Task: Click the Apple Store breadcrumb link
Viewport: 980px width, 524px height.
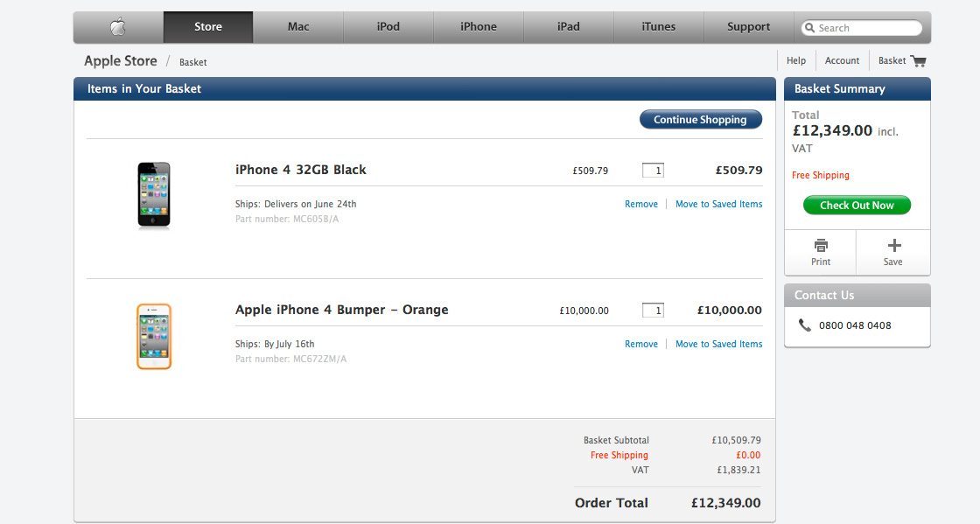Action: click(121, 61)
